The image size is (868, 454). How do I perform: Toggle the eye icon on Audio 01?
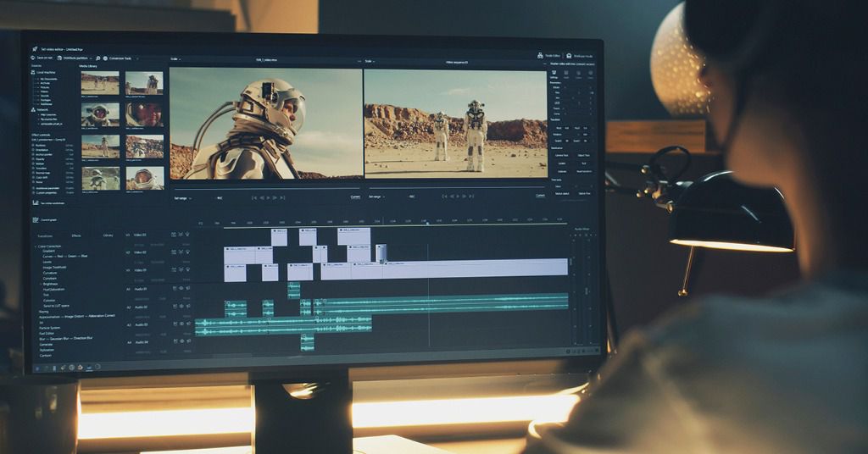(181, 288)
